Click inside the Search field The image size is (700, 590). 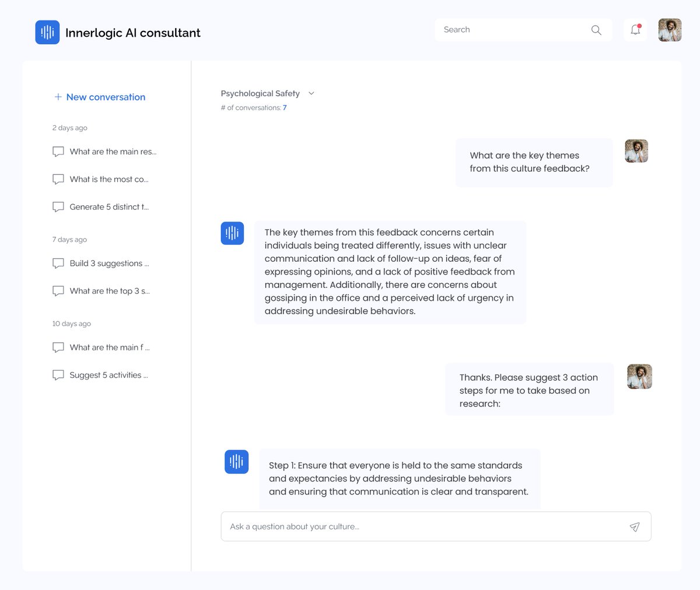coord(523,30)
